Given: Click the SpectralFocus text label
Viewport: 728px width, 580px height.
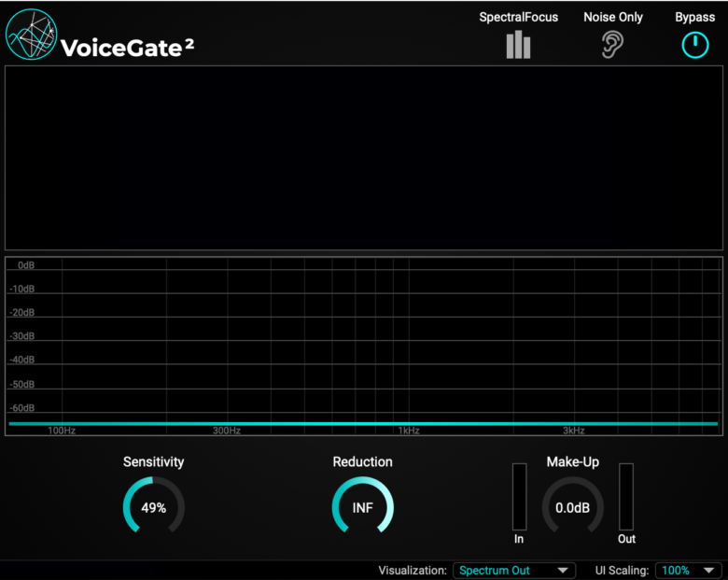Looking at the screenshot, I should pos(518,17).
